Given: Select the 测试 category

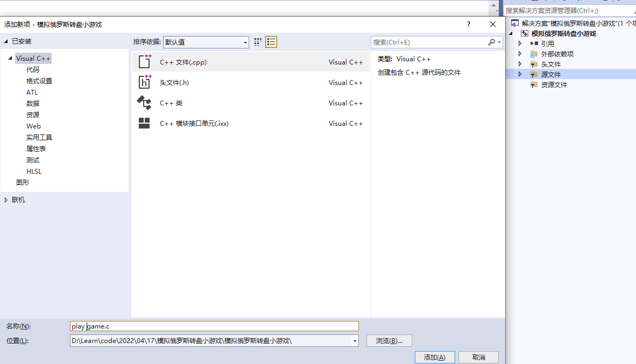Looking at the screenshot, I should 33,160.
